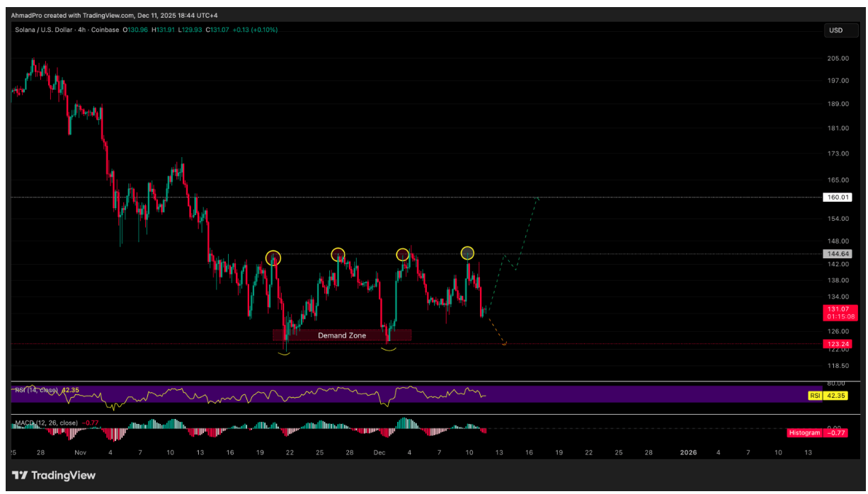Click the MACD (12, 26, close) indicator legend
Screen dimensions: 868x494
[x=47, y=423]
